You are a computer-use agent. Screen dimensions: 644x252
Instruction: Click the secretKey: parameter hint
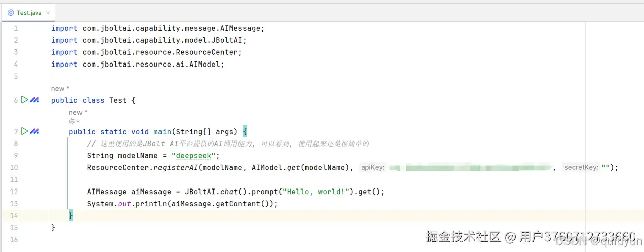(x=581, y=168)
